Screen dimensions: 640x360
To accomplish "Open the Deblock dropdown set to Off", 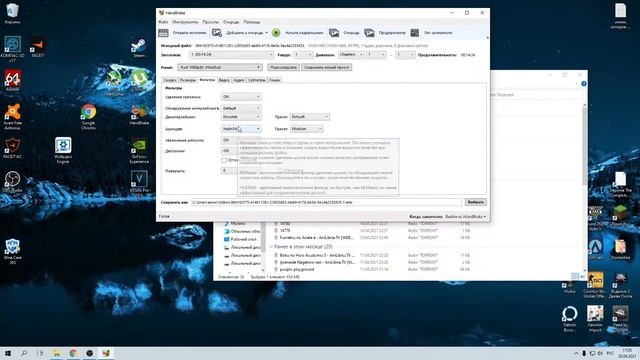I will click(229, 151).
